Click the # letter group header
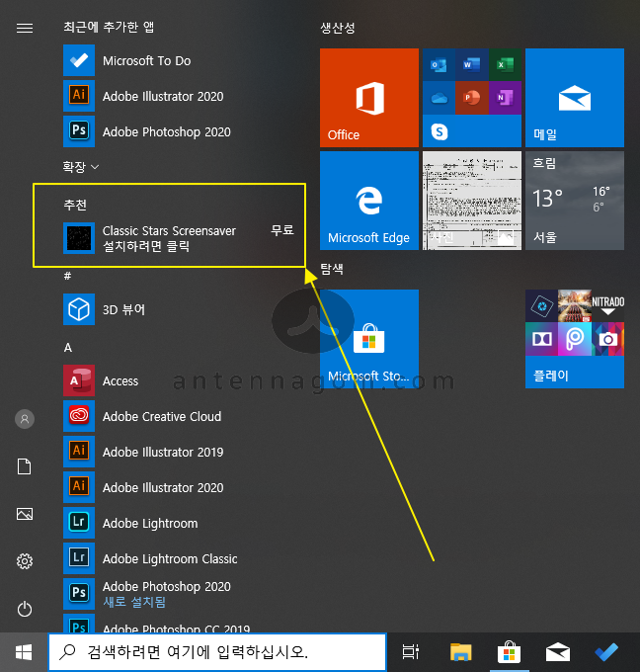Viewport: 640px width, 672px height. [x=67, y=276]
